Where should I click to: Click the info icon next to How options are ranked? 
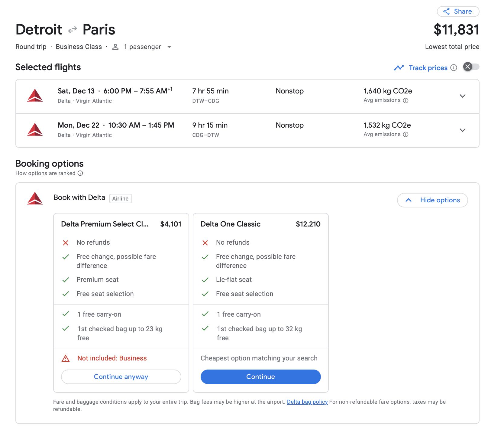coord(80,173)
